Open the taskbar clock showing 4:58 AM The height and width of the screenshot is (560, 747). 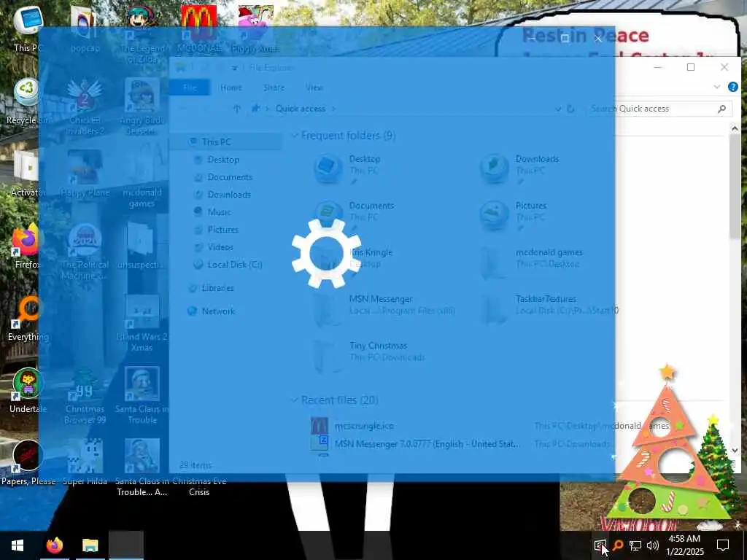(686, 545)
